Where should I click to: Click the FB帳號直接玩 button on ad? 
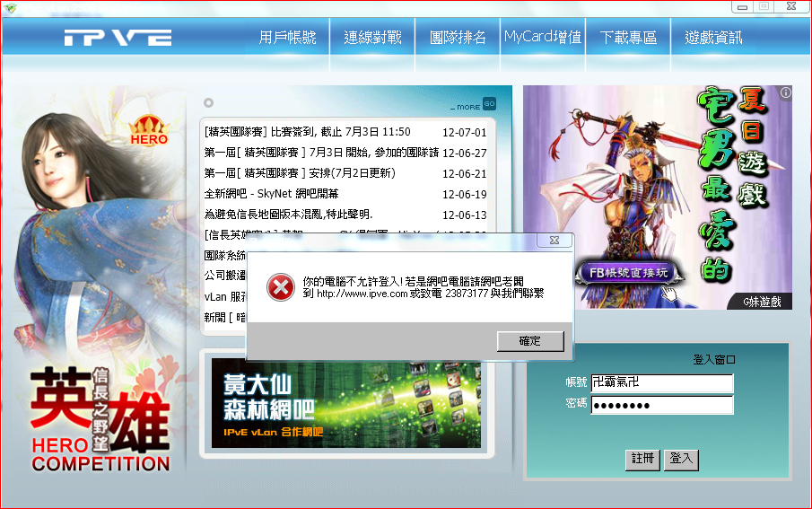629,273
